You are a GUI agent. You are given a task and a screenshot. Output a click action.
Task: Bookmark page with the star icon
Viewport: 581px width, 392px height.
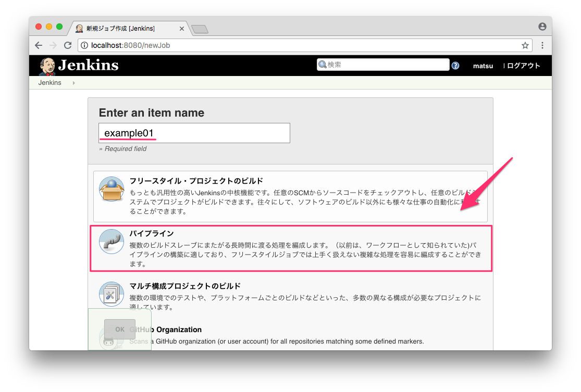[525, 45]
